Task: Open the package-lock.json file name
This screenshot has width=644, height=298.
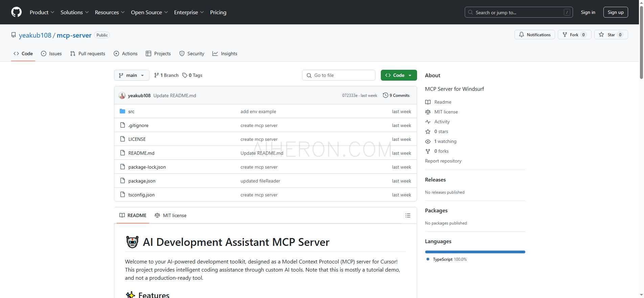Action: point(147,167)
